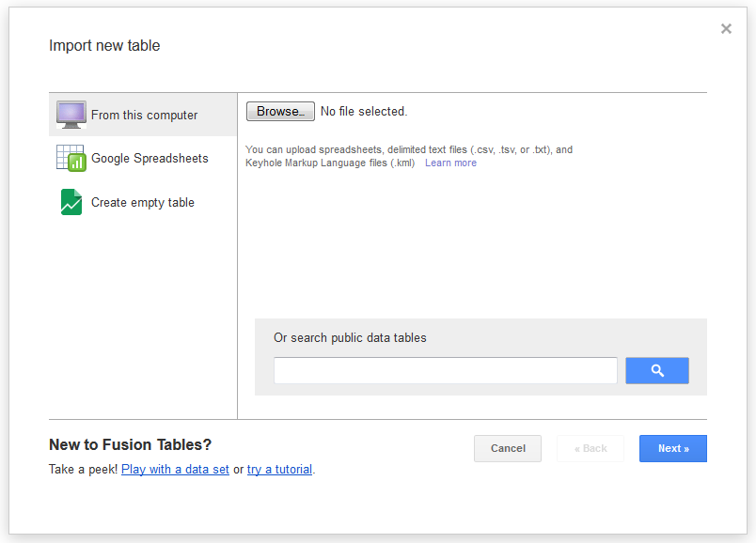Click the disabled « Back button

click(591, 449)
